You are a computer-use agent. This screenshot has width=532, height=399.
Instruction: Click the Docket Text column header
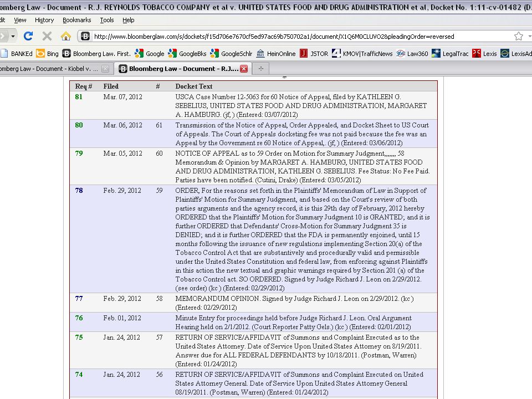pyautogui.click(x=194, y=86)
